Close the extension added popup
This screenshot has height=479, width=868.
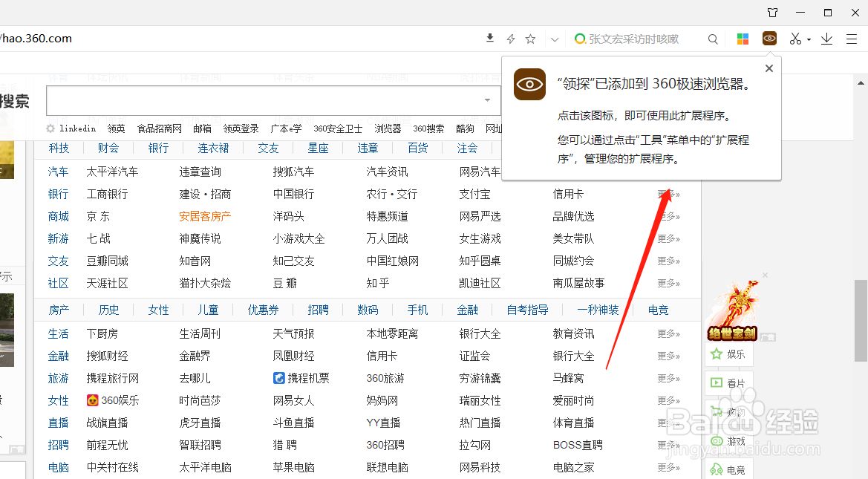(x=769, y=68)
